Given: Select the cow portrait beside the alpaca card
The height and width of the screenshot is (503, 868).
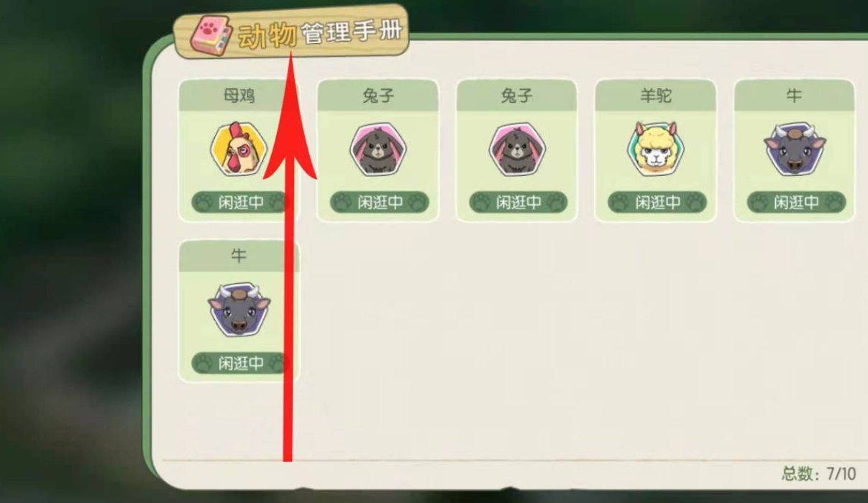Looking at the screenshot, I should (x=794, y=149).
